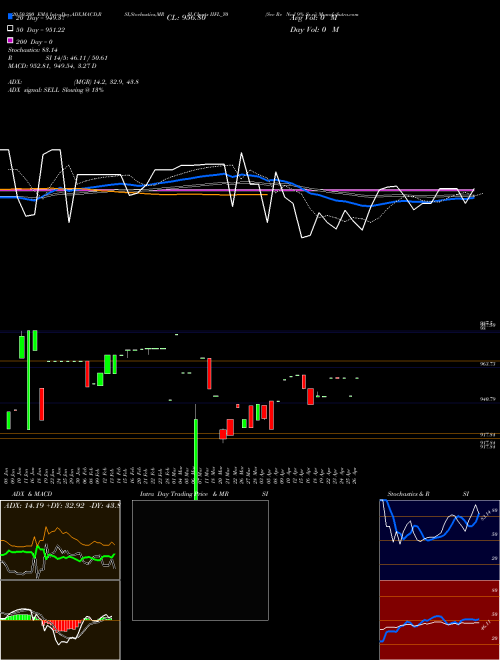Click the 'Stochastics & R' panel title
The image size is (500, 660).
[409, 494]
